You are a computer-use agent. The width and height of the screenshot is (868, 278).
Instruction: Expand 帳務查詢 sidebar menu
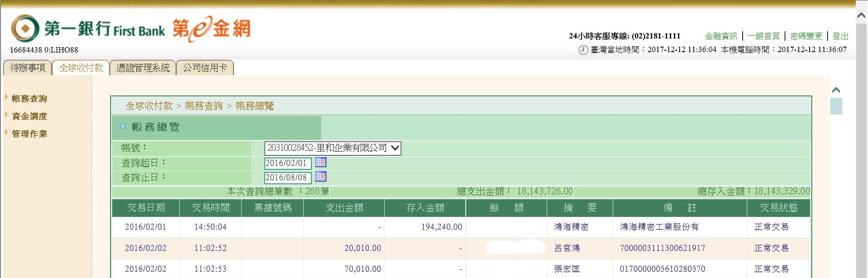pos(29,98)
